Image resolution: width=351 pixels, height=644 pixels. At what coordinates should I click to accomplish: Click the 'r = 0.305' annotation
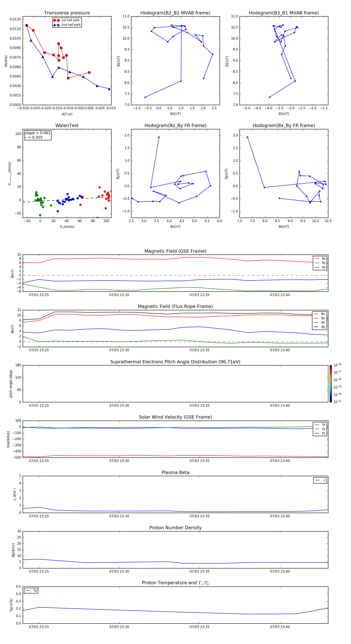[x=34, y=137]
